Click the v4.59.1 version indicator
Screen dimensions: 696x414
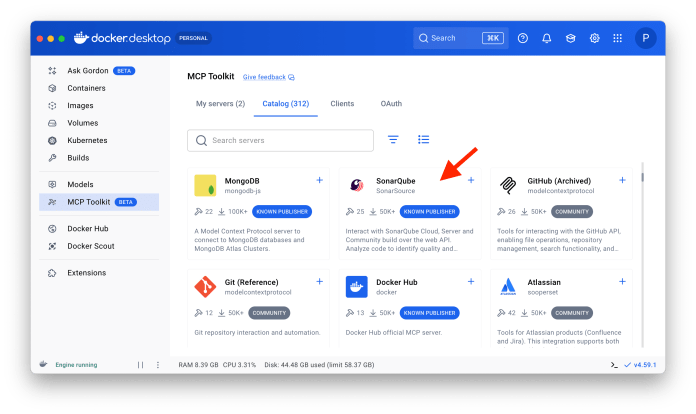click(641, 365)
